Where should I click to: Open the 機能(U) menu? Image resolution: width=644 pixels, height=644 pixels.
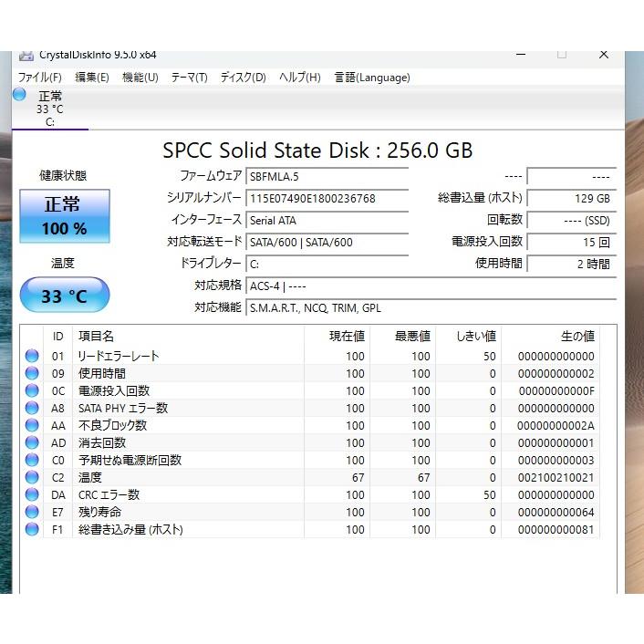pos(140,78)
